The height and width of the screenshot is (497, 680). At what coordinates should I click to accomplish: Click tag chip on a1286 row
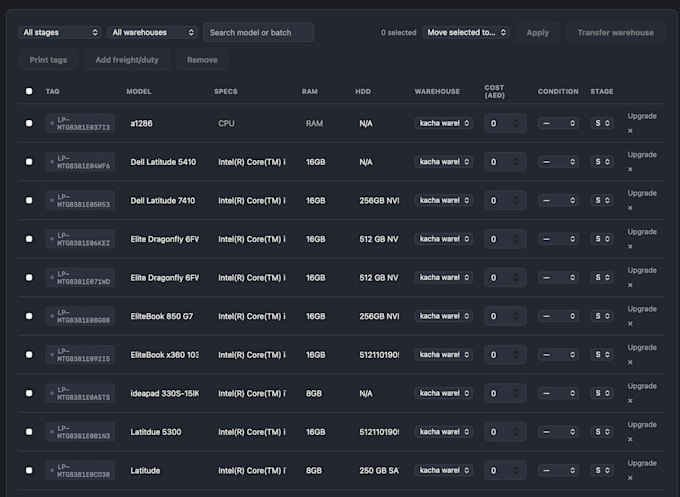click(80, 123)
